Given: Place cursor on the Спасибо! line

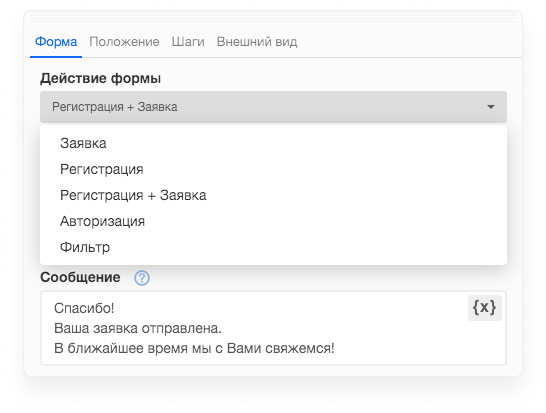Looking at the screenshot, I should (x=84, y=308).
